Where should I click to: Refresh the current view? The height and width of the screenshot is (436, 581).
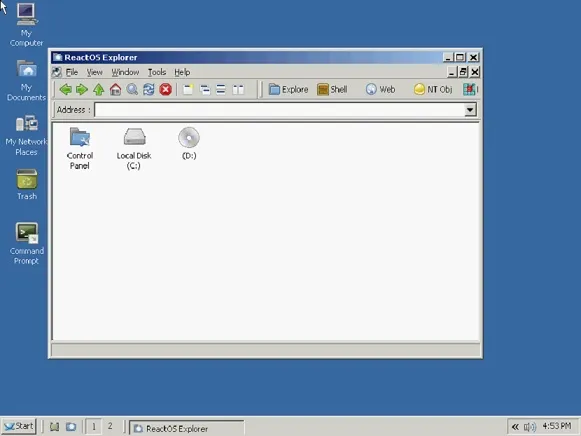pyautogui.click(x=149, y=89)
